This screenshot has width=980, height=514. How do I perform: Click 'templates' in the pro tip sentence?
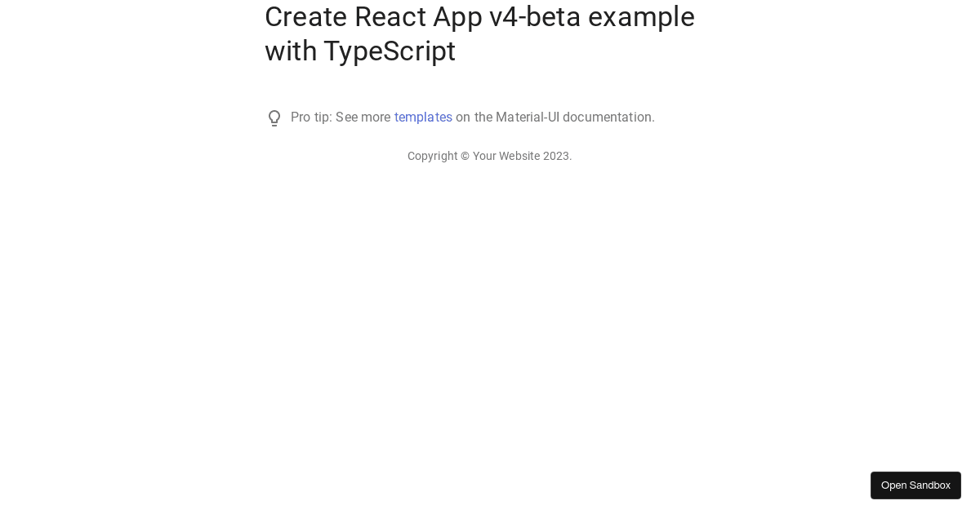[423, 117]
